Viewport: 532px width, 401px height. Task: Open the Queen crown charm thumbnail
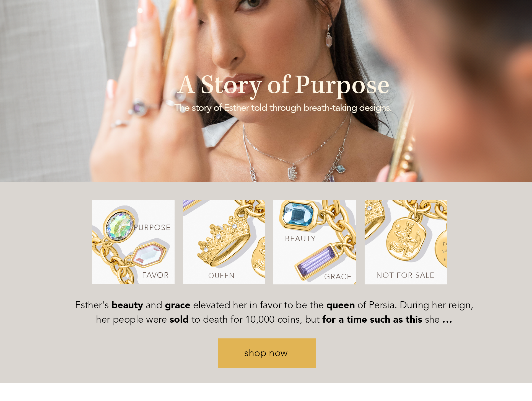[224, 242]
